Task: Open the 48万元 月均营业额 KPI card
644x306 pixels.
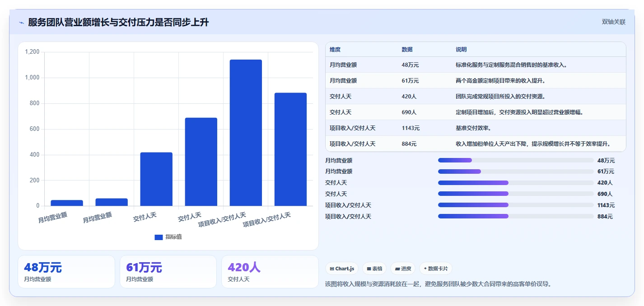Action: (66, 272)
